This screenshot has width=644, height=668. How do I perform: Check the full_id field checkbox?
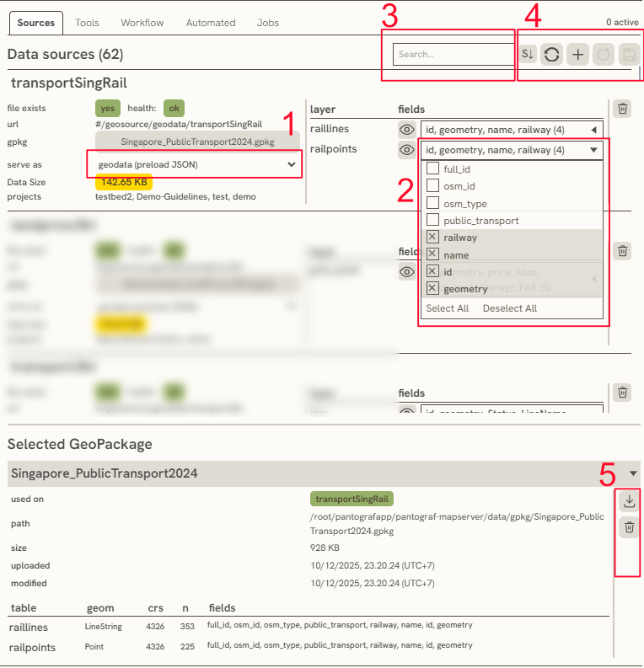[432, 168]
